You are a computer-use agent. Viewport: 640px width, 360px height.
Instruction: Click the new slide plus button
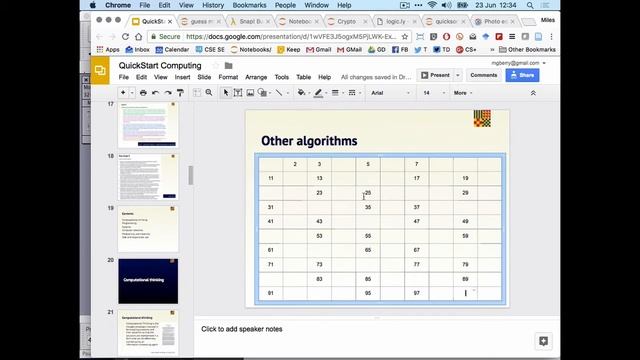pyautogui.click(x=123, y=93)
